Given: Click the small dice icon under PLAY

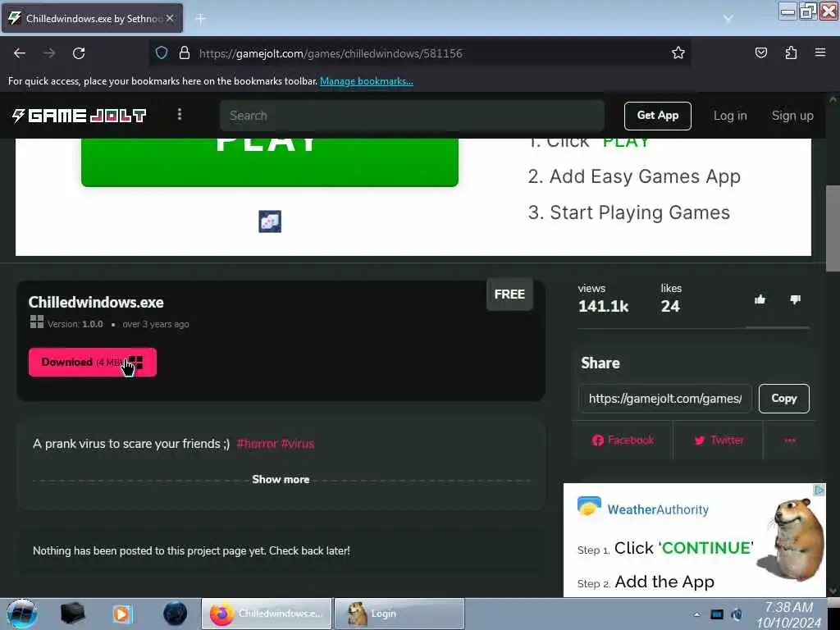Looking at the screenshot, I should tap(270, 221).
